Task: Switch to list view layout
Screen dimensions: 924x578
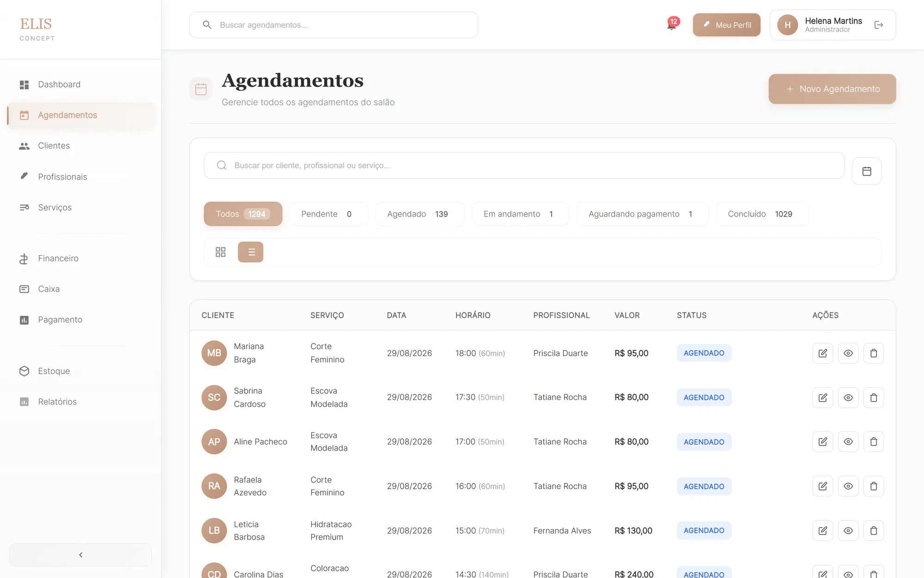Action: click(x=250, y=252)
